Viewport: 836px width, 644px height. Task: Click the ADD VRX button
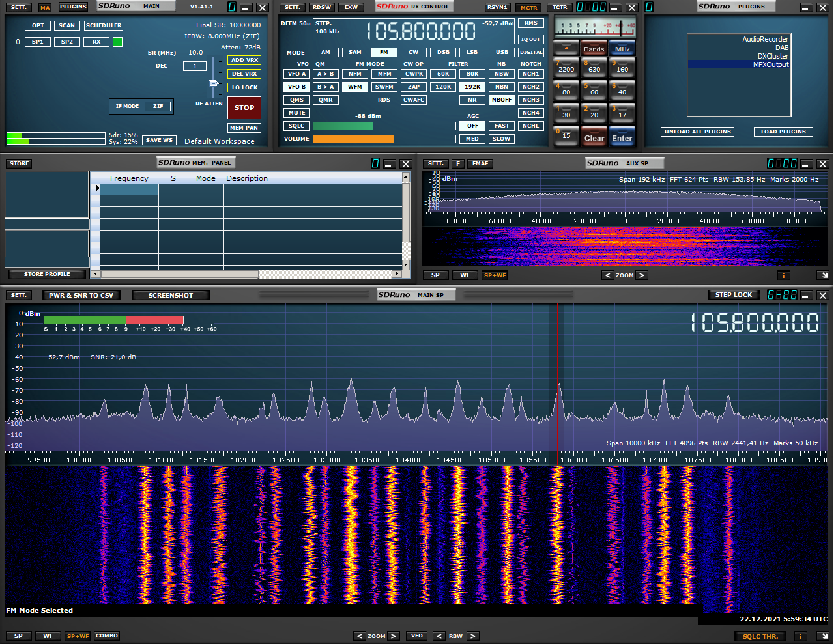click(x=244, y=60)
